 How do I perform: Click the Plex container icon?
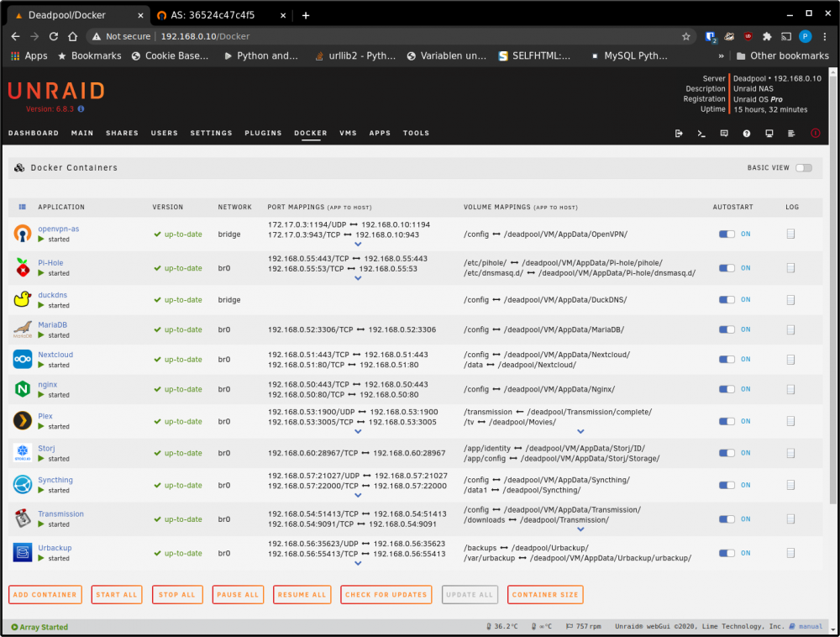click(23, 421)
